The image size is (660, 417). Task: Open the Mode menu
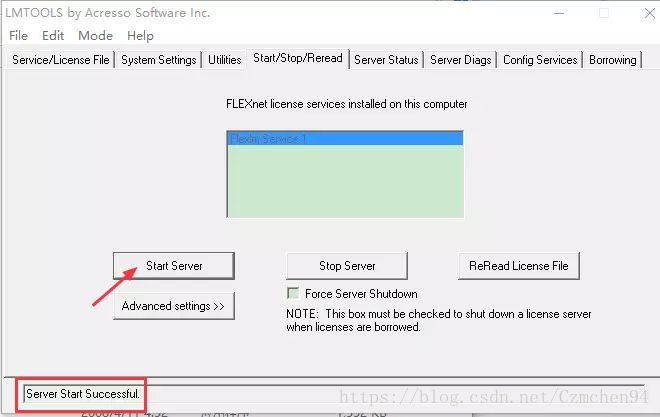[x=96, y=36]
